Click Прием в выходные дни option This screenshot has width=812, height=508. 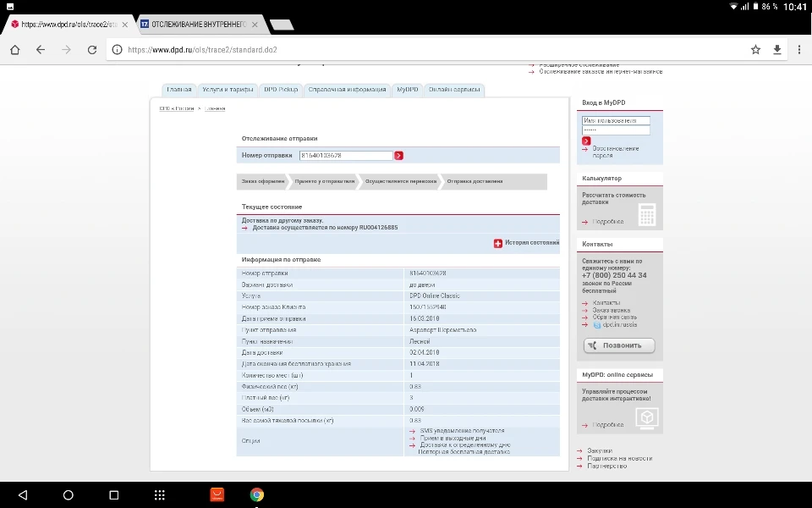click(x=453, y=438)
